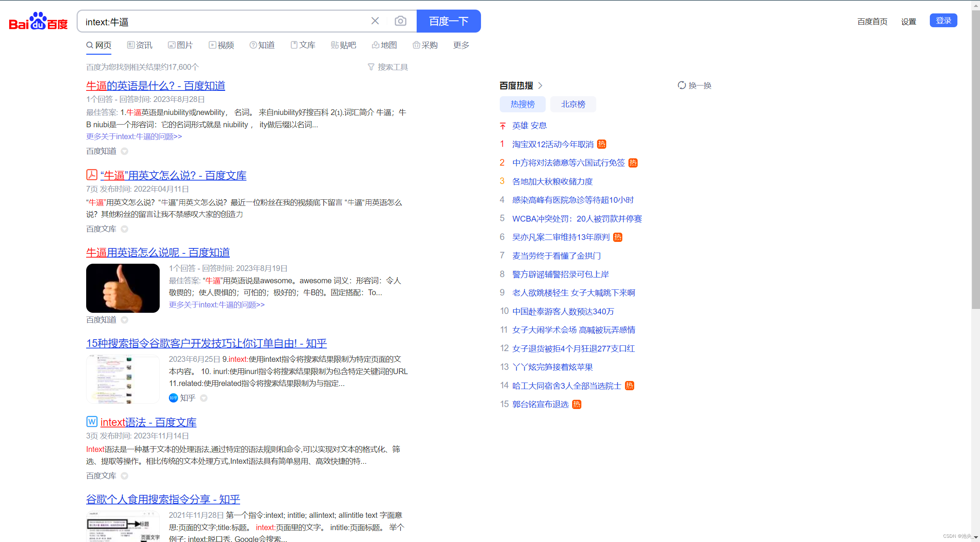Open image search via camera icon

(400, 21)
